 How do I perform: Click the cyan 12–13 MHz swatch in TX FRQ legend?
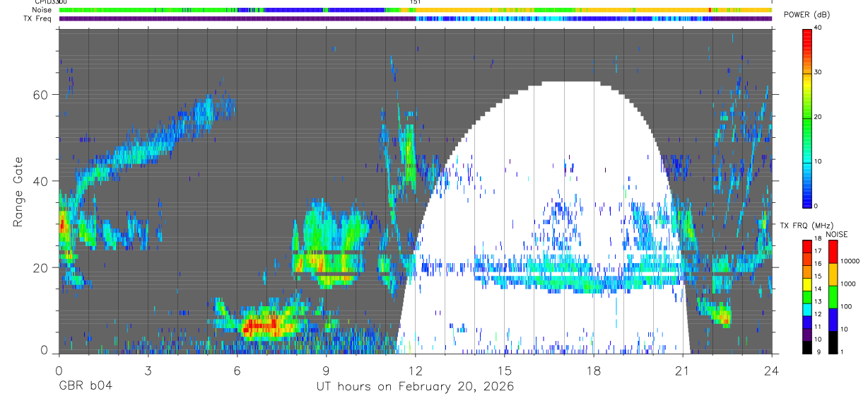click(807, 310)
